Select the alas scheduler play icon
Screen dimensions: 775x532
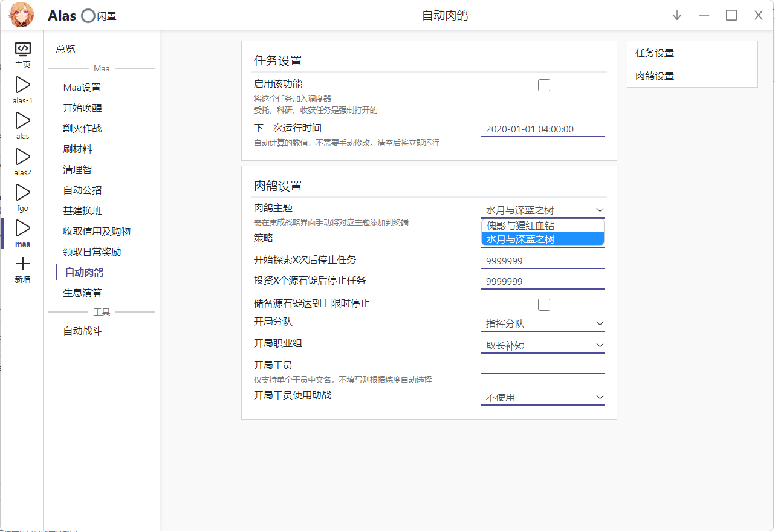[22, 124]
